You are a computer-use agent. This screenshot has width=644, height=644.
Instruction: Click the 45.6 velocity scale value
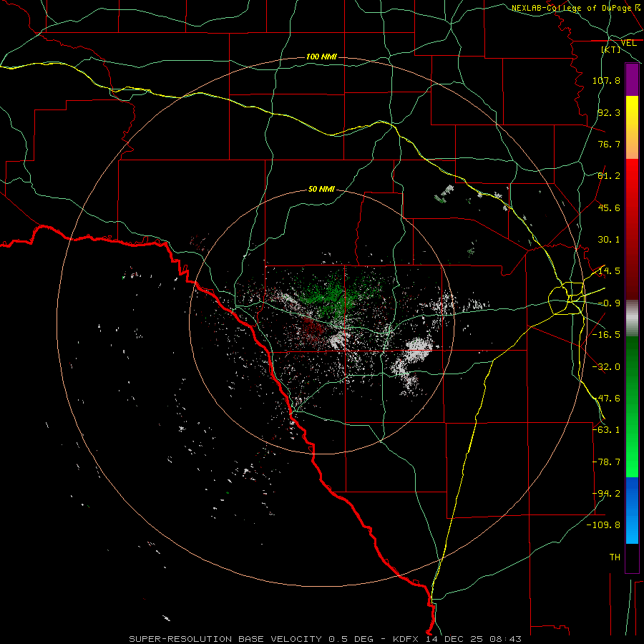click(609, 208)
